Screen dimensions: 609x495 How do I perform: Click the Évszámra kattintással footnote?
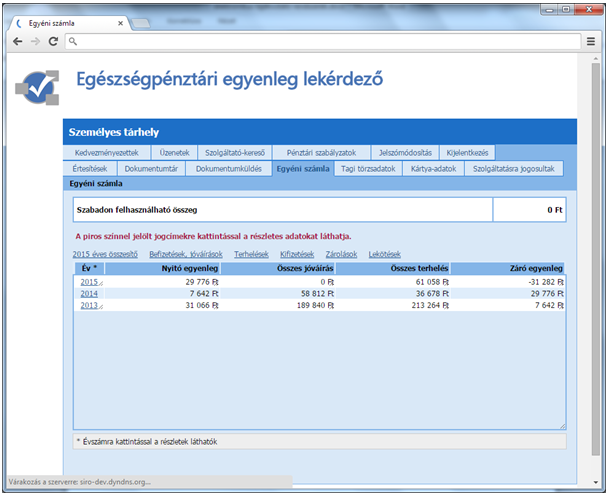click(147, 442)
